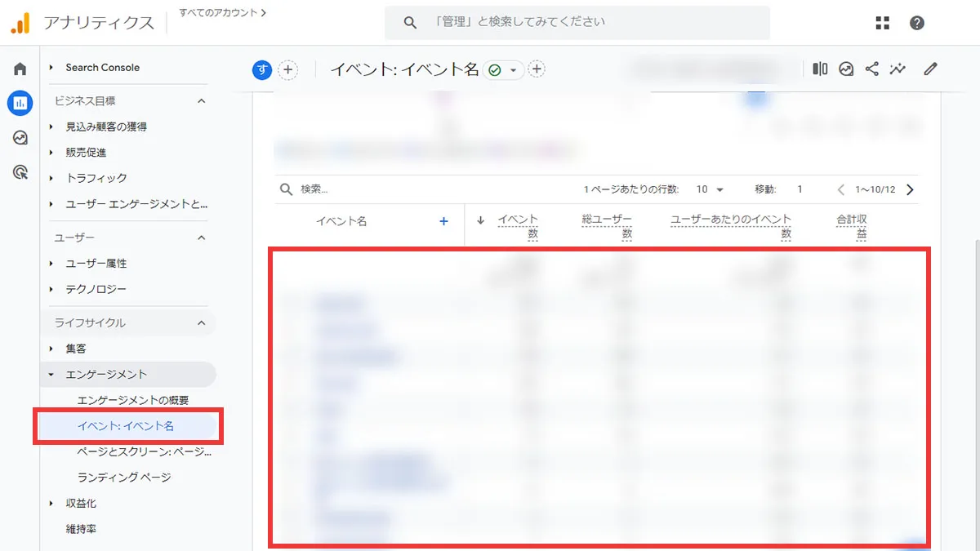Open the dropdown beside the green checkmark badge
Viewport: 980px width, 551px height.
(514, 69)
